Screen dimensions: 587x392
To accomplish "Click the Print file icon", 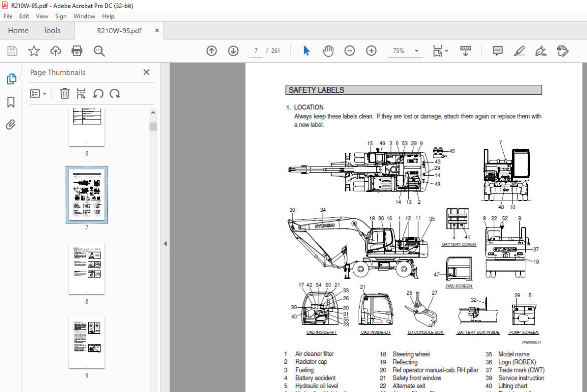I will point(77,51).
